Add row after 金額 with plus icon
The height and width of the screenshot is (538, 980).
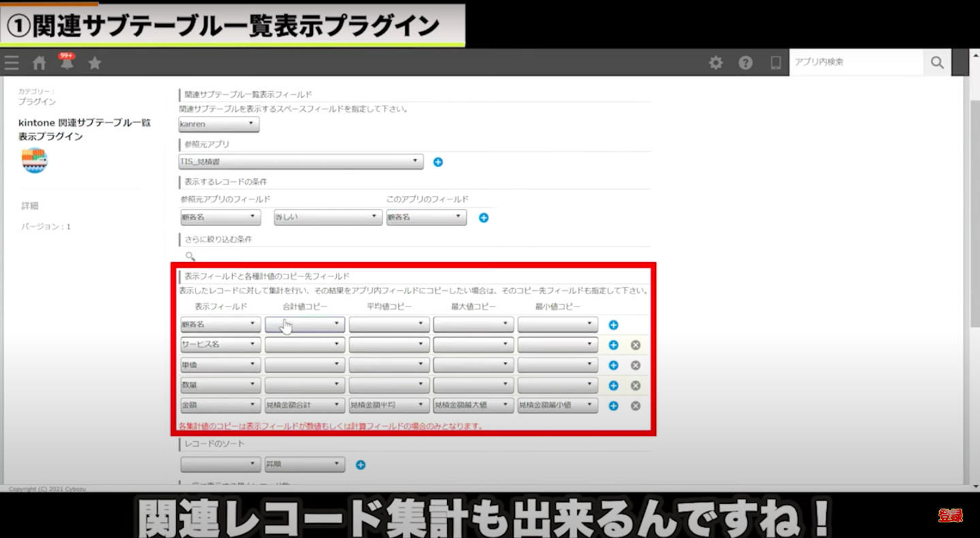(x=613, y=406)
